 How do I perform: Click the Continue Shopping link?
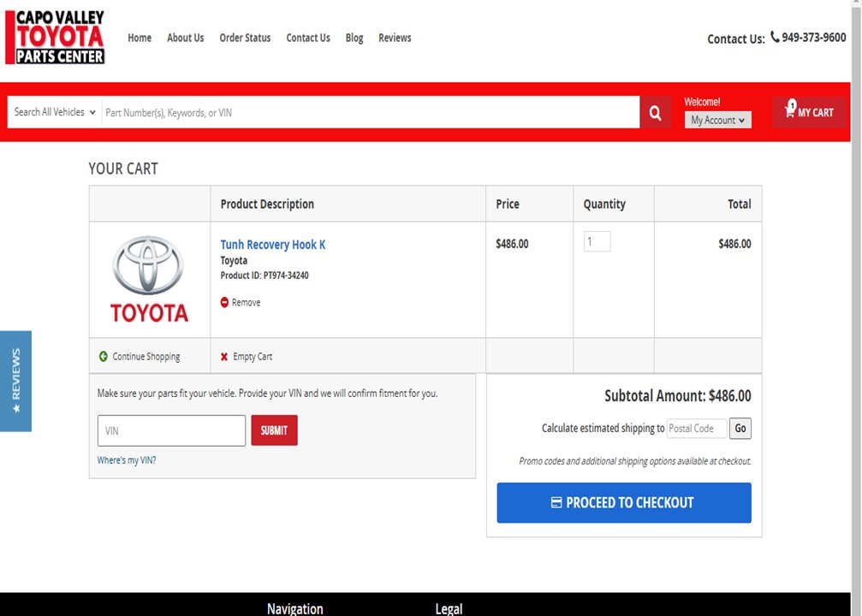coord(146,357)
